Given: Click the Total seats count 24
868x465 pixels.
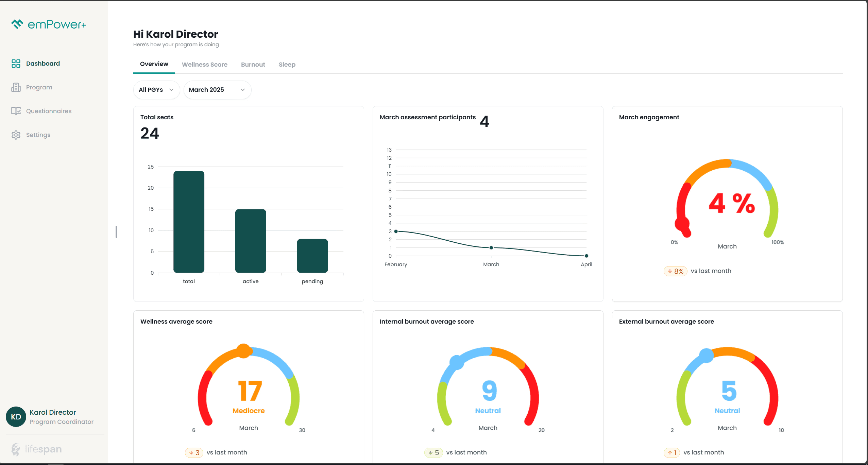Looking at the screenshot, I should coord(150,133).
